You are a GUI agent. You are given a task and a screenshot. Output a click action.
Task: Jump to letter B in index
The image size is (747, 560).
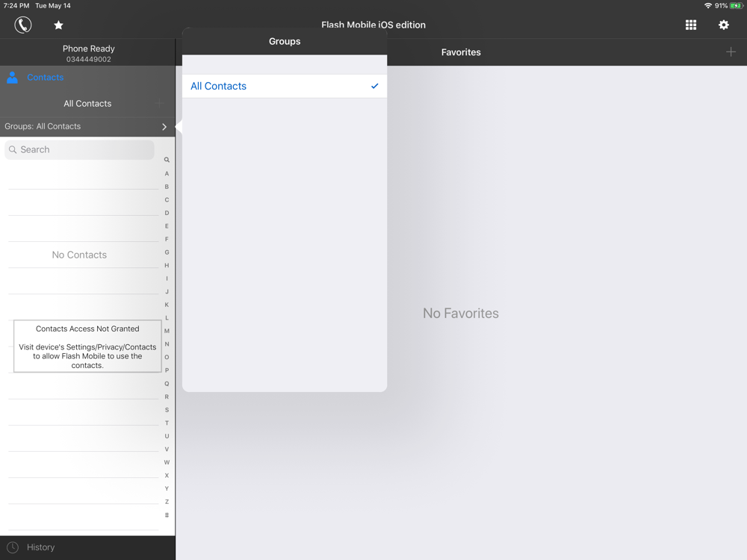click(167, 187)
